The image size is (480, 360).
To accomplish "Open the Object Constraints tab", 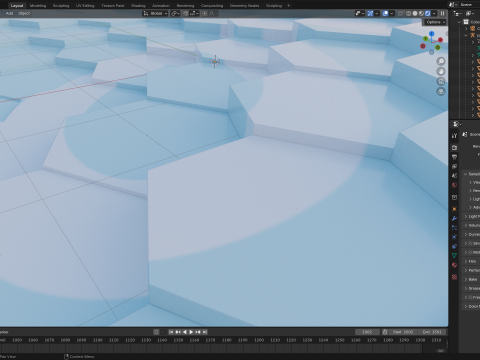I will click(x=454, y=246).
